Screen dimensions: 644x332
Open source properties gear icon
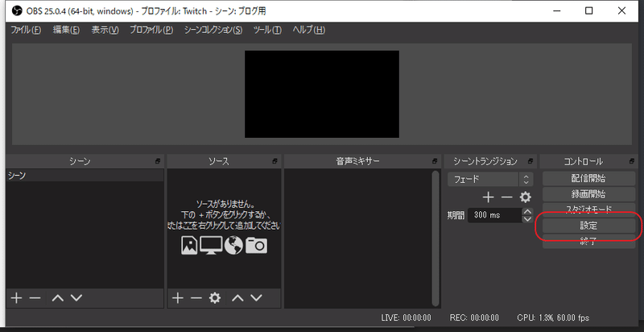pyautogui.click(x=215, y=298)
